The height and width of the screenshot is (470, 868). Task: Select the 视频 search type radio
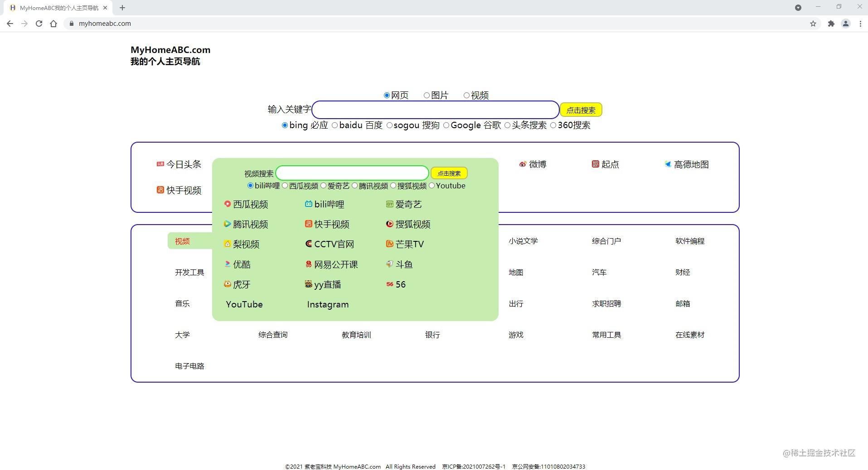tap(466, 95)
